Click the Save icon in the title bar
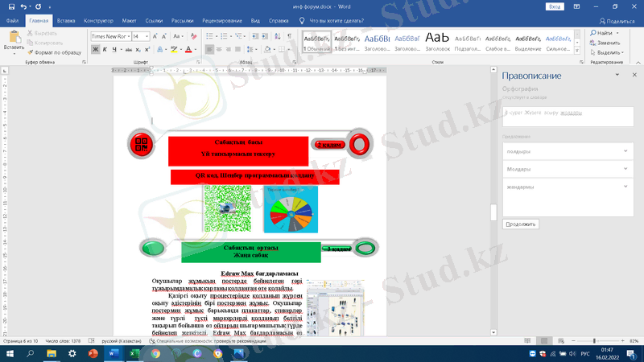Screen dimensions: 644x362 point(10,6)
